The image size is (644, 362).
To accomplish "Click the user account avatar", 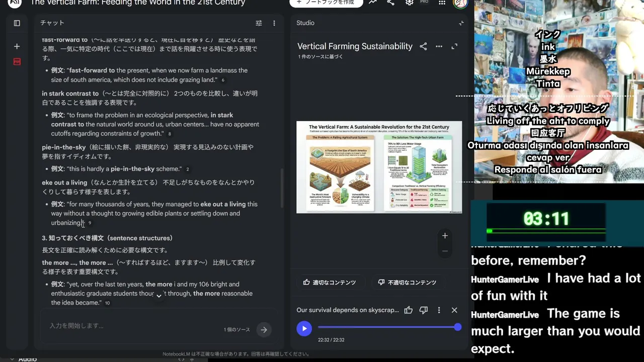I will point(460,3).
